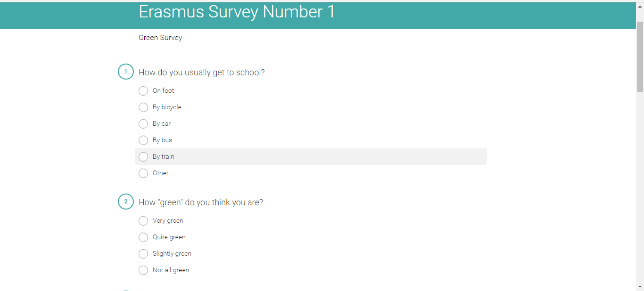
Task: Click the scrollbar down arrow
Action: click(x=640, y=286)
